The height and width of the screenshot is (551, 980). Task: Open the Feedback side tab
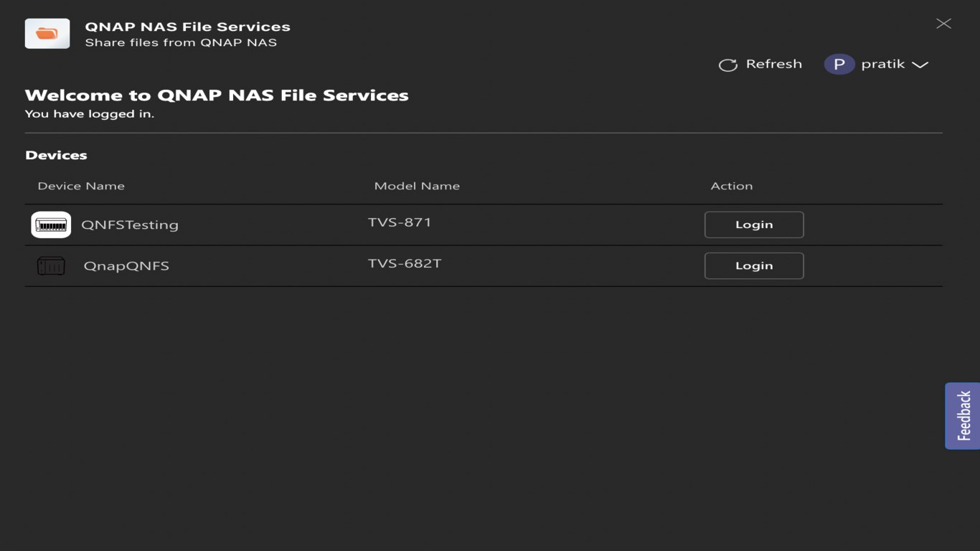pyautogui.click(x=963, y=415)
